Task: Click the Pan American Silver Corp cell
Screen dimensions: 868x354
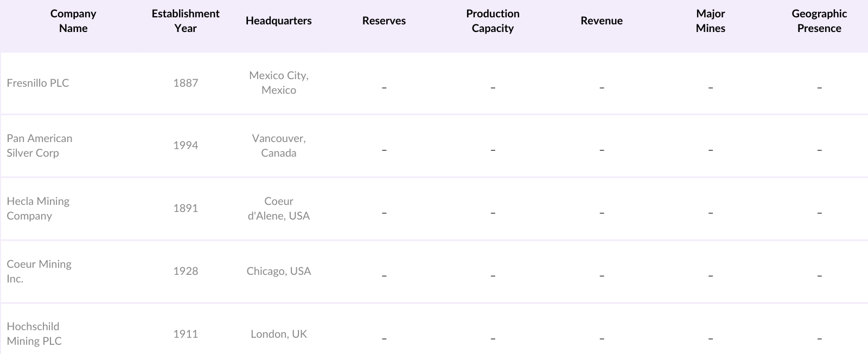Action: tap(40, 145)
